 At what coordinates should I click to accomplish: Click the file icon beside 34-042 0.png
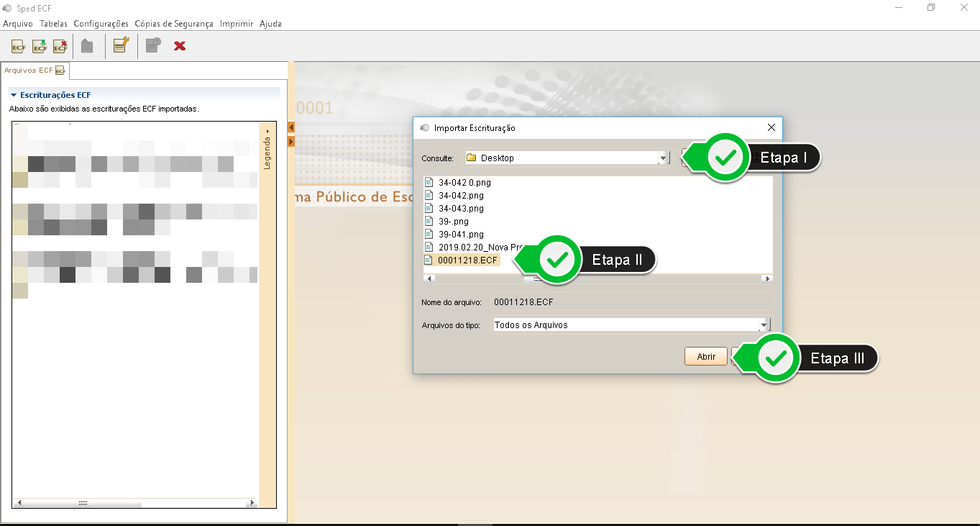429,183
